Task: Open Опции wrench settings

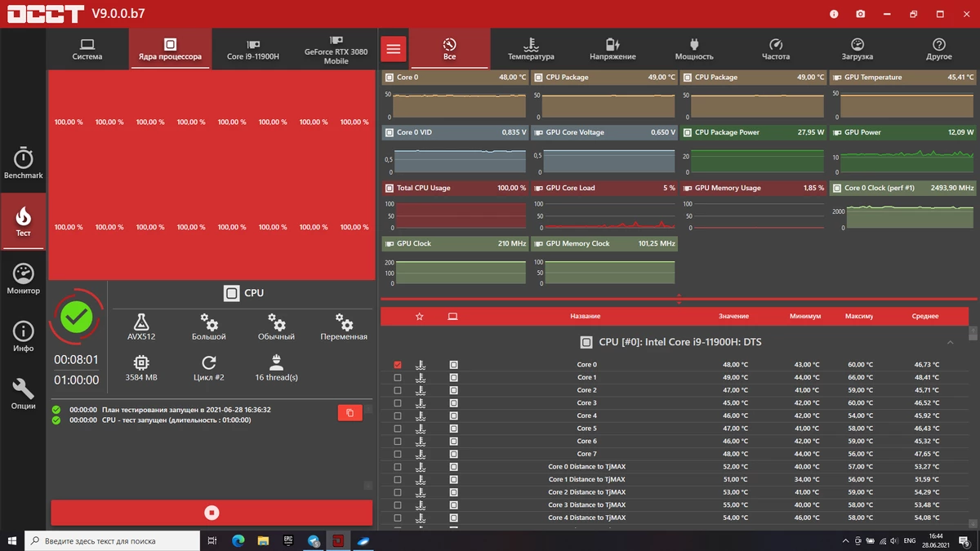Action: pyautogui.click(x=23, y=393)
